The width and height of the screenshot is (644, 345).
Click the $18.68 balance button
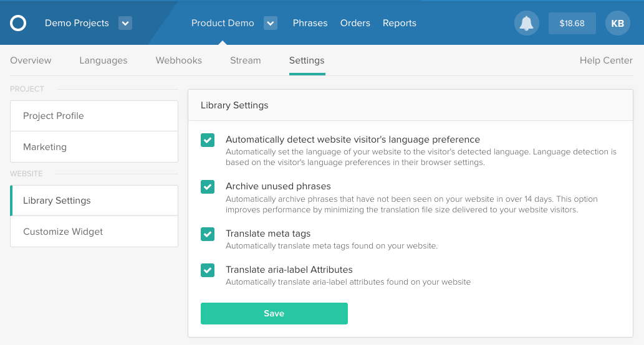click(x=572, y=23)
